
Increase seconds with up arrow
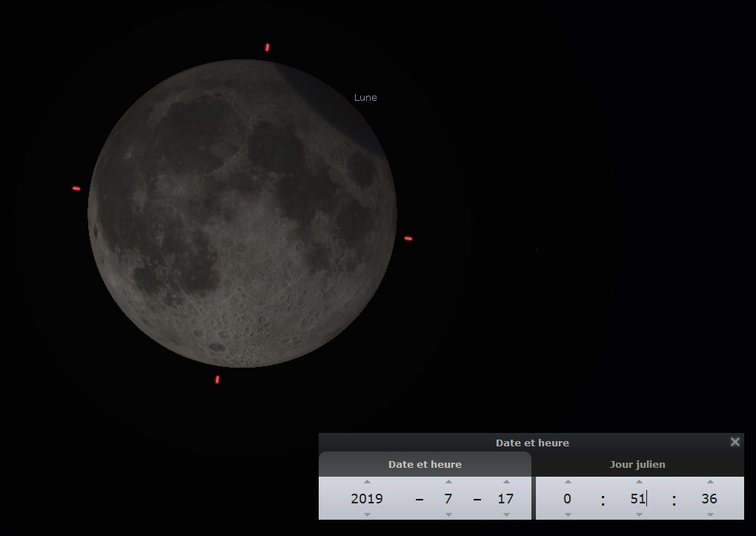click(x=709, y=482)
